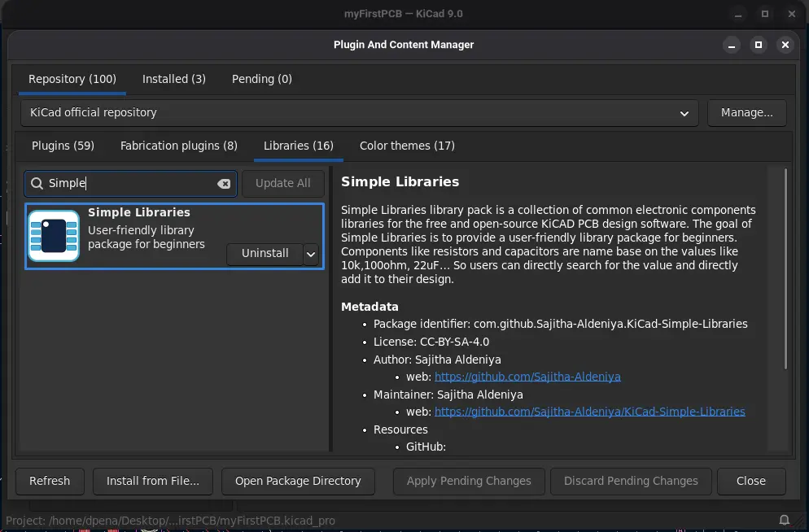Image resolution: width=809 pixels, height=532 pixels.
Task: Open the Package Directory
Action: pos(298,481)
